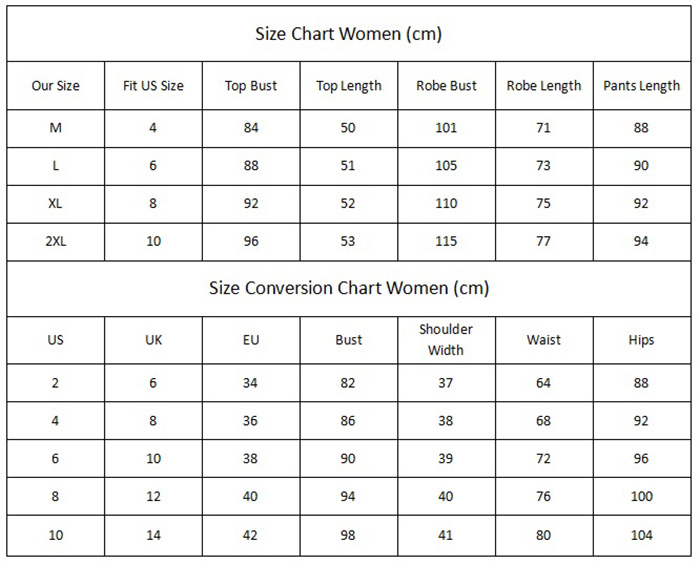Click the 'EU' column header
700x564 pixels.
pos(251,340)
